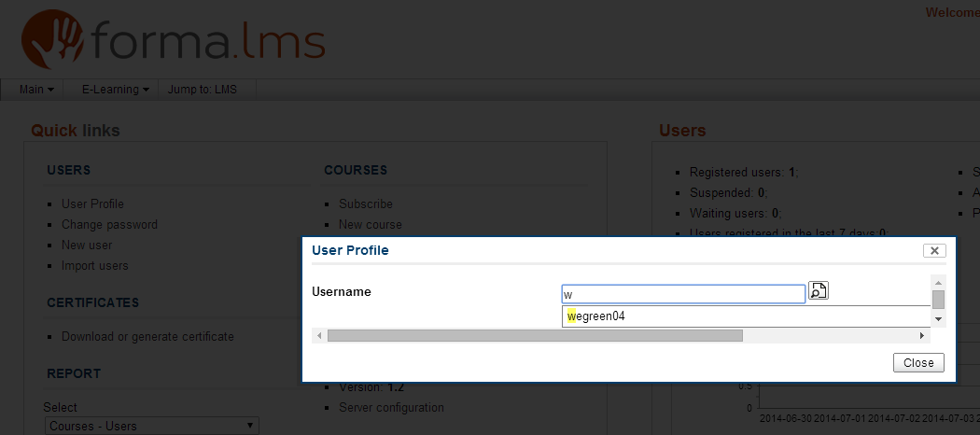Click the vertical scrollbar up arrow
Screen dimensions: 980x435
pyautogui.click(x=938, y=282)
